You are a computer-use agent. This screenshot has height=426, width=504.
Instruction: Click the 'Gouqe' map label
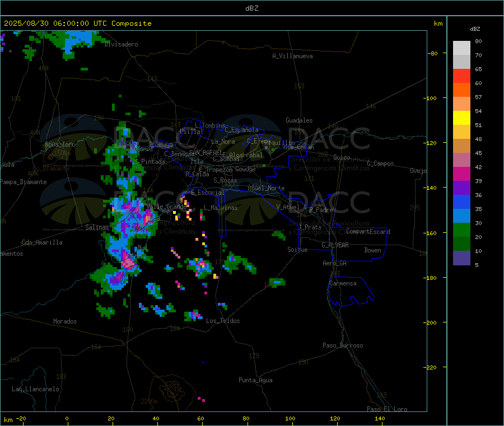point(245,169)
